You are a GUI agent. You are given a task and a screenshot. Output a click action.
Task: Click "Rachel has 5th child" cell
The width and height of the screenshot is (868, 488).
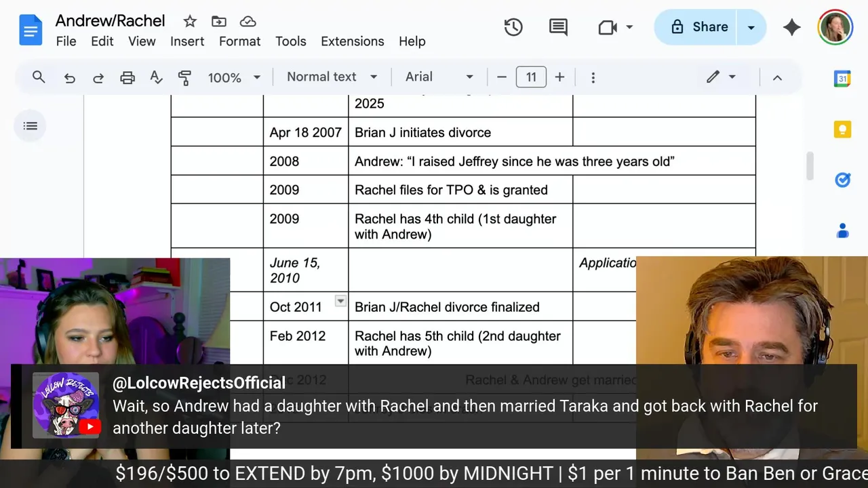(460, 343)
